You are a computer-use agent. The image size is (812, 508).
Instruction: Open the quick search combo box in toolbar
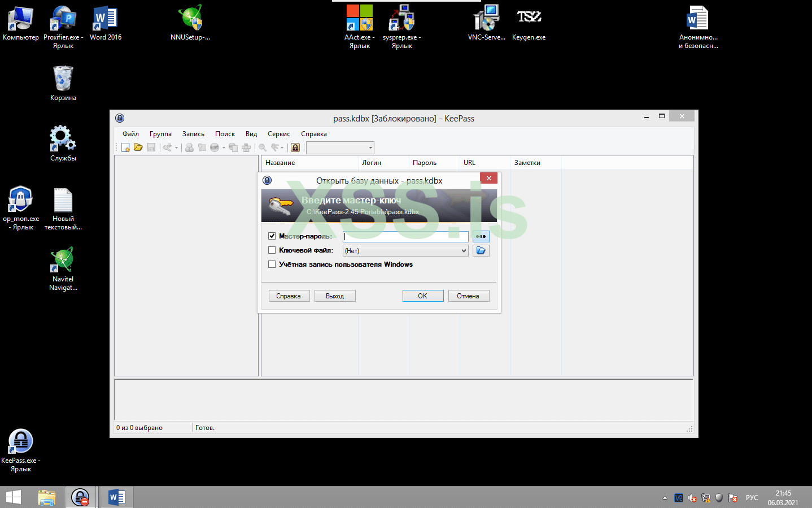(x=340, y=147)
